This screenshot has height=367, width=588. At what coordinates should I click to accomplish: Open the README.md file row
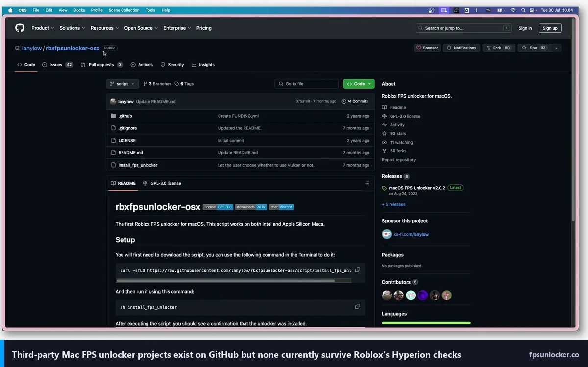(x=240, y=153)
